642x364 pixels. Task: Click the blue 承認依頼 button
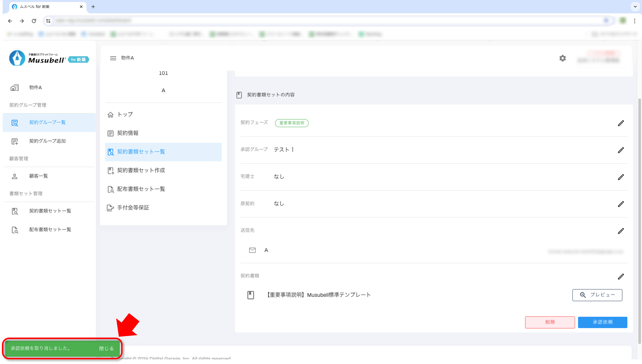(602, 322)
